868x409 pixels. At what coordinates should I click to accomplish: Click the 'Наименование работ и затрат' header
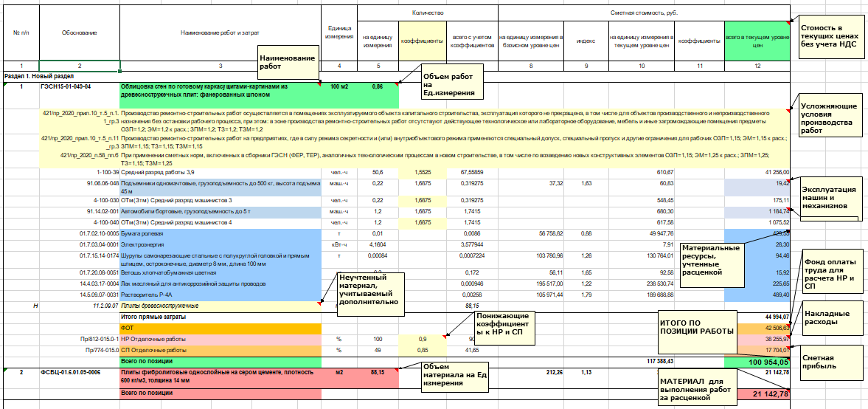pos(221,32)
